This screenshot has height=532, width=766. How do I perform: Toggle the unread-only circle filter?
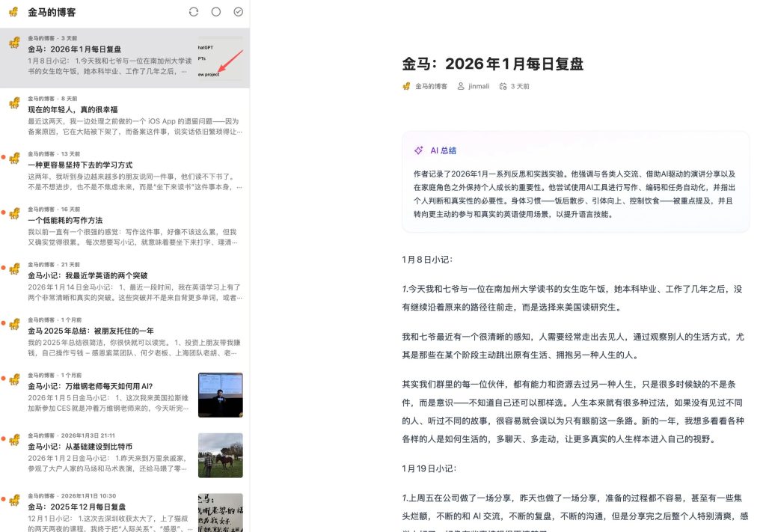[216, 12]
